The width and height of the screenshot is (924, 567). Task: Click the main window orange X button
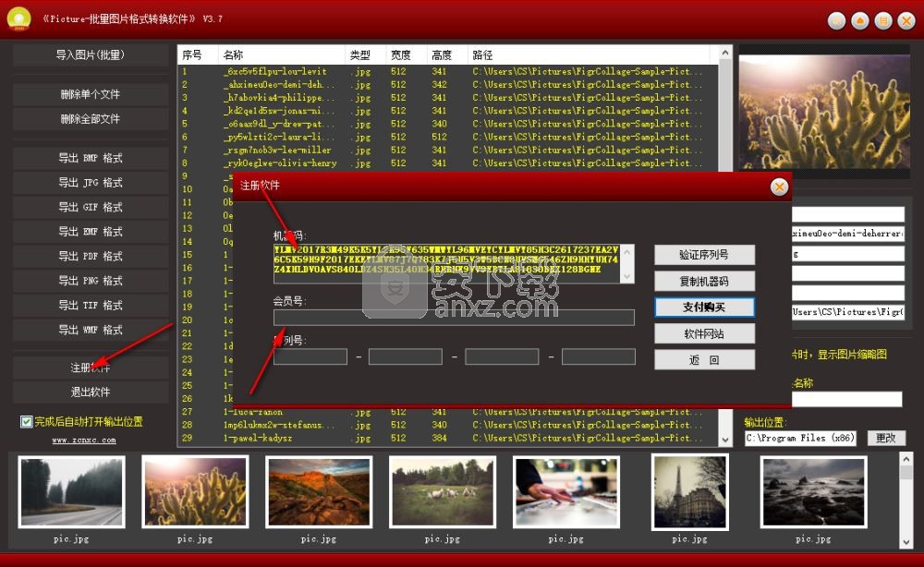(906, 20)
